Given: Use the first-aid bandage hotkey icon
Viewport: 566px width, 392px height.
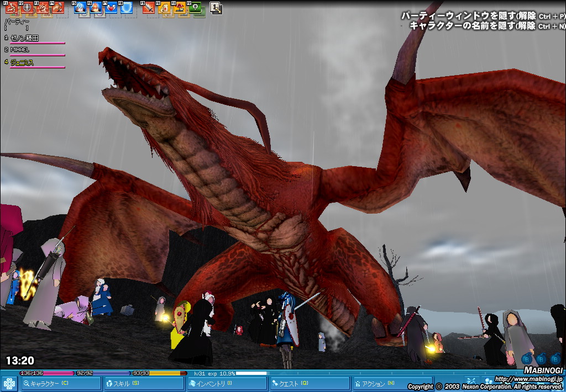Looking at the screenshot, I should (x=164, y=8).
